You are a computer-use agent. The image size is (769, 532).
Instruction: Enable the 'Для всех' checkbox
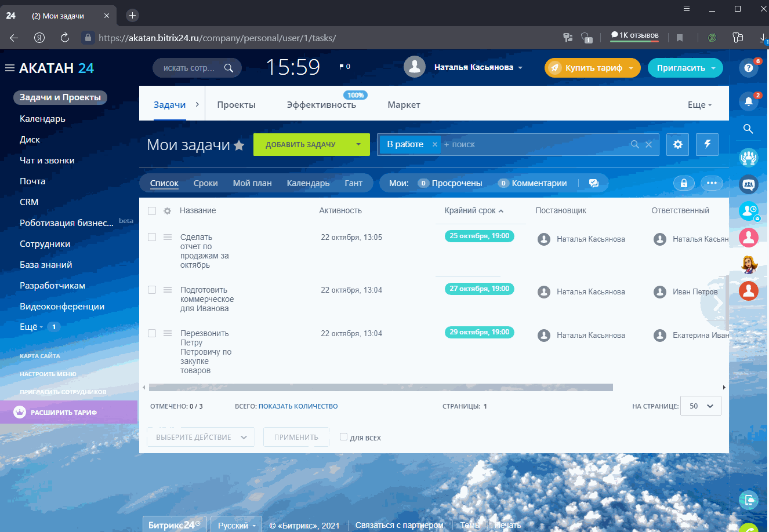click(x=343, y=437)
